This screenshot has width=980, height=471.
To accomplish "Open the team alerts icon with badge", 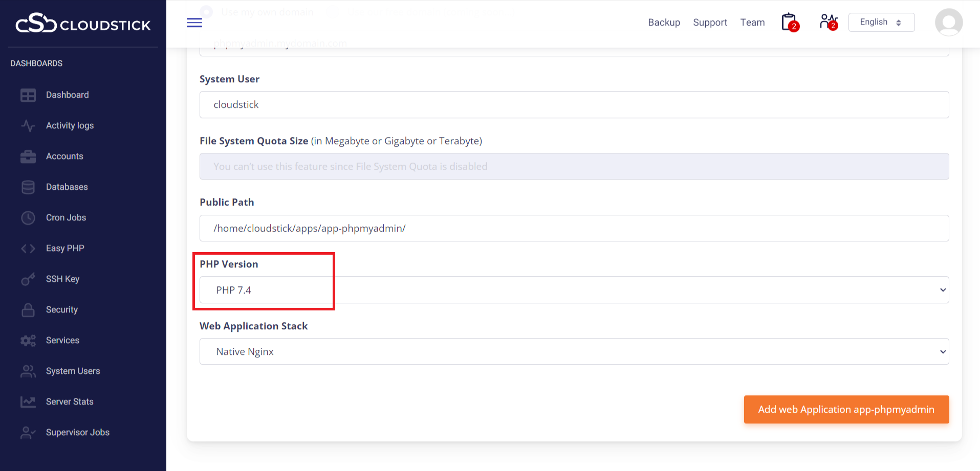I will click(x=828, y=22).
